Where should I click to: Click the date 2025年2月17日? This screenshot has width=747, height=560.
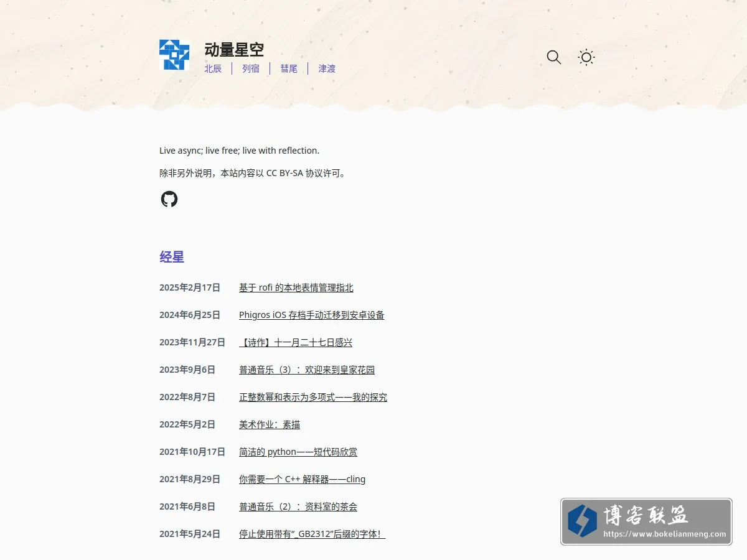190,287
